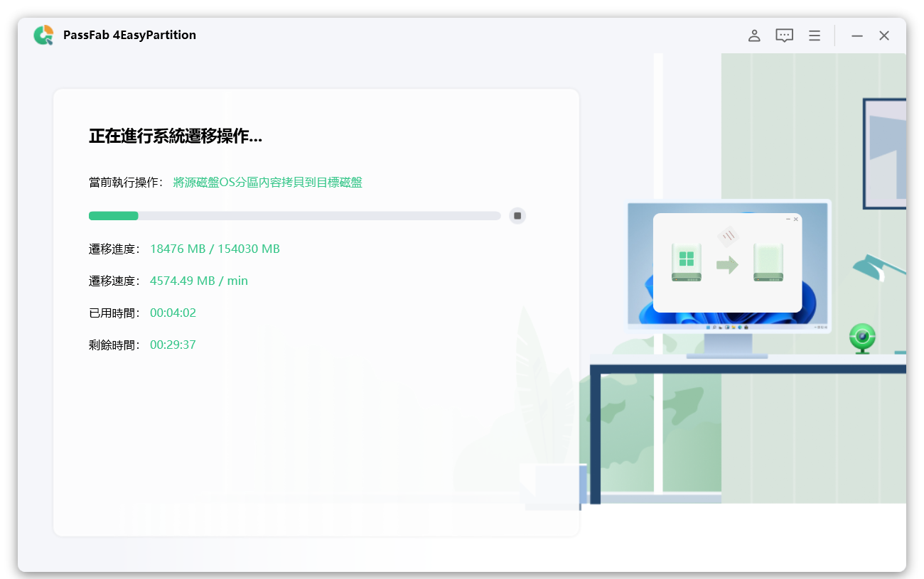Open the feedback chat bubble icon

[x=784, y=35]
